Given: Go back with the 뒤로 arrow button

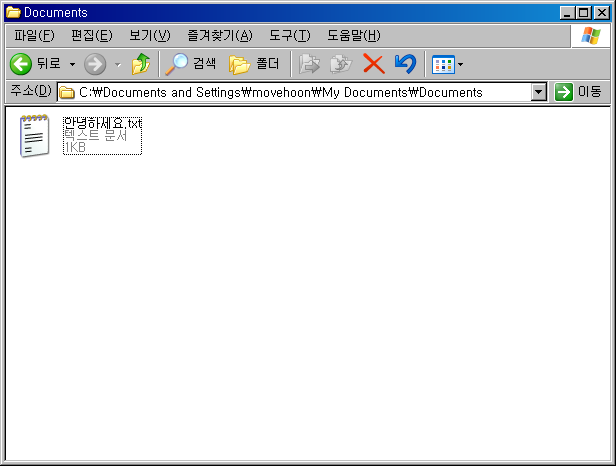Looking at the screenshot, I should pyautogui.click(x=35, y=64).
